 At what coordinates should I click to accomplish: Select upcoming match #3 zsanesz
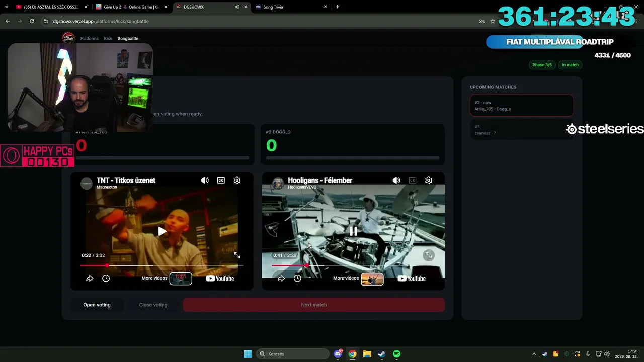(522, 130)
